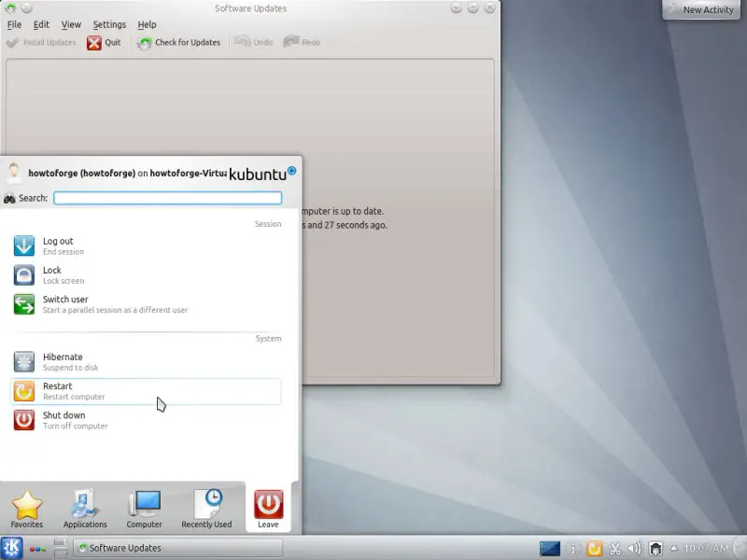Click the Check for Updates gear icon

pos(144,43)
